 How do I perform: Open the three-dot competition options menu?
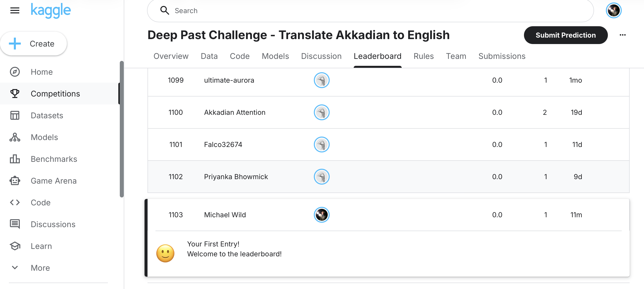(622, 35)
